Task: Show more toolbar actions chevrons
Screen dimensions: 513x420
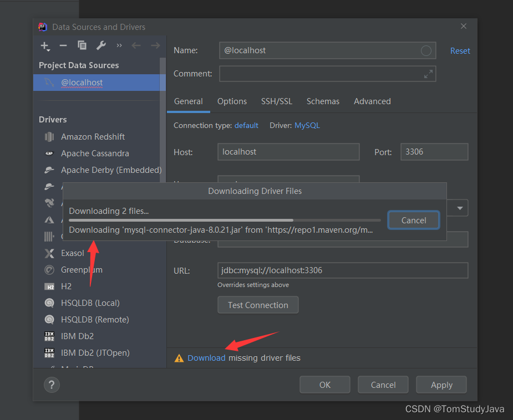Action: 119,45
